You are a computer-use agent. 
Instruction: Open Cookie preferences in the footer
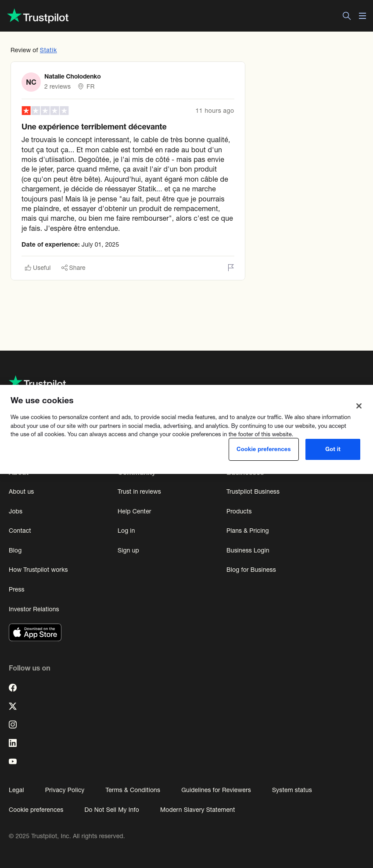pyautogui.click(x=36, y=810)
